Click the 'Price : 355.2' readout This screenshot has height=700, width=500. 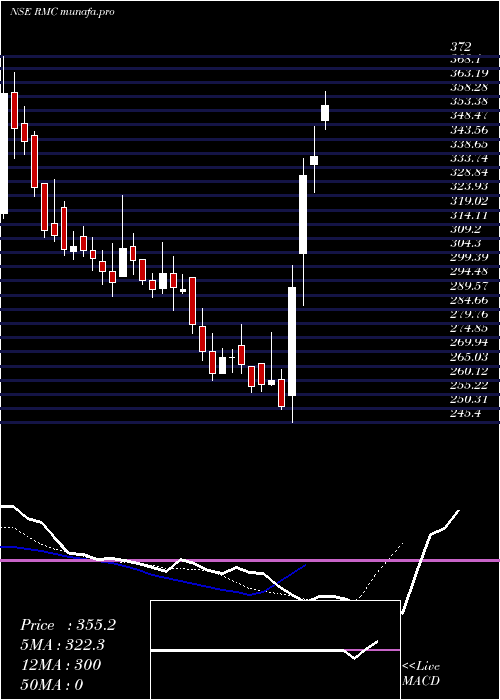[68, 625]
